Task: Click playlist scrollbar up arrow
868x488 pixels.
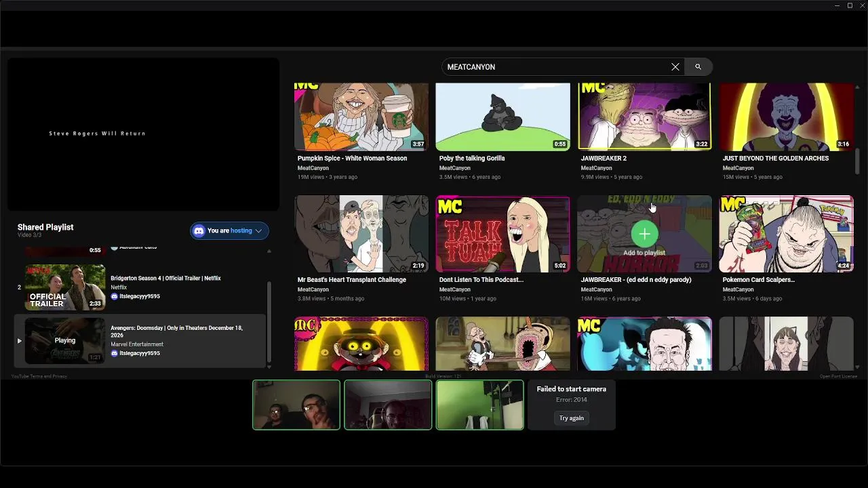Action: [269, 251]
